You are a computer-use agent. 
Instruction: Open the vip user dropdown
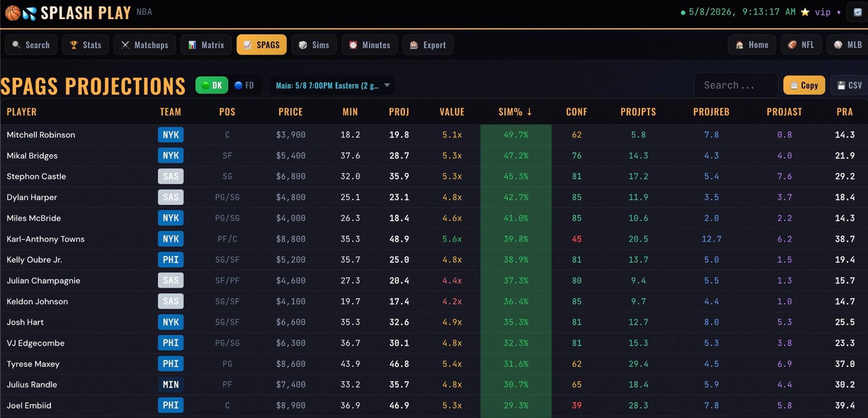pos(828,12)
